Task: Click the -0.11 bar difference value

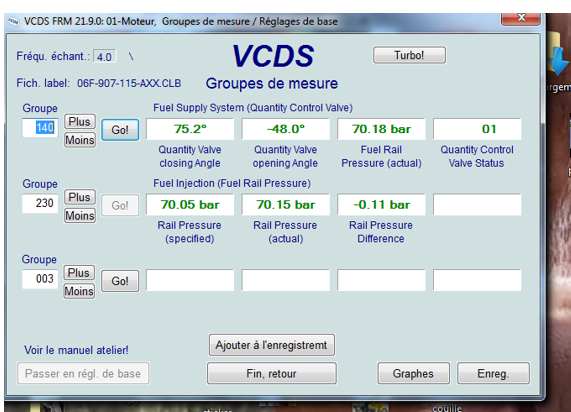Action: point(381,205)
